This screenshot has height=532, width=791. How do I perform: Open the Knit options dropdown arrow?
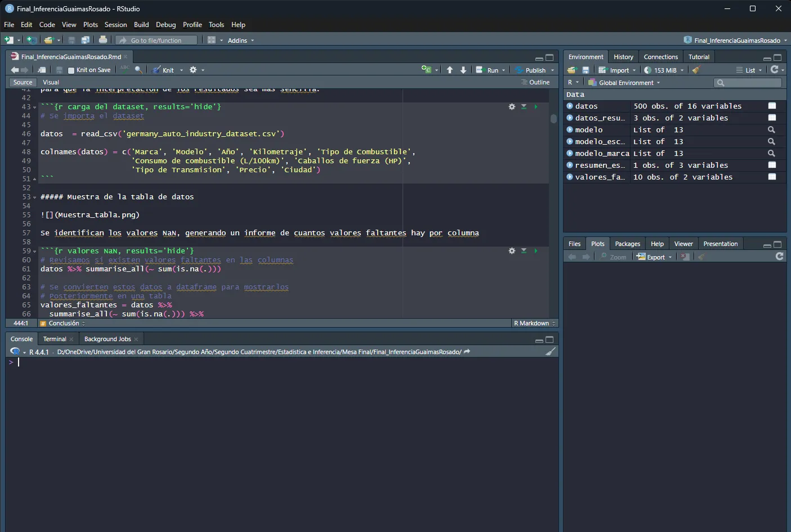point(181,70)
